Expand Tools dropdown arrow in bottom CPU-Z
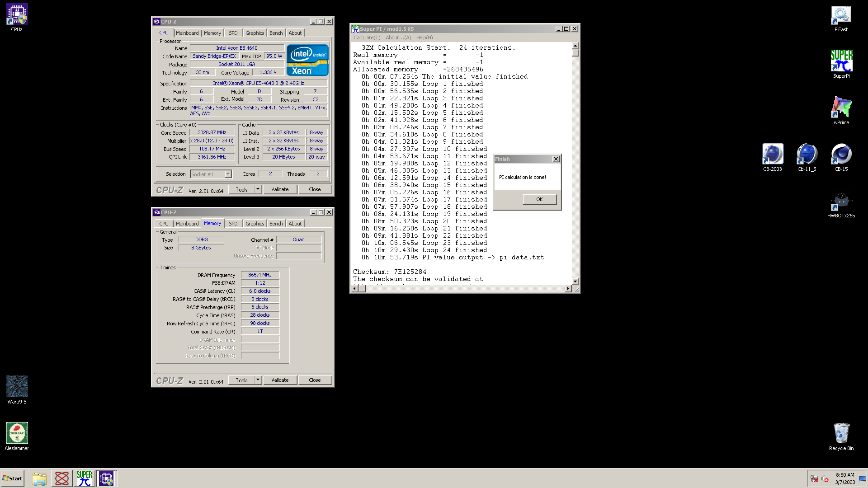The image size is (868, 488). click(x=258, y=380)
